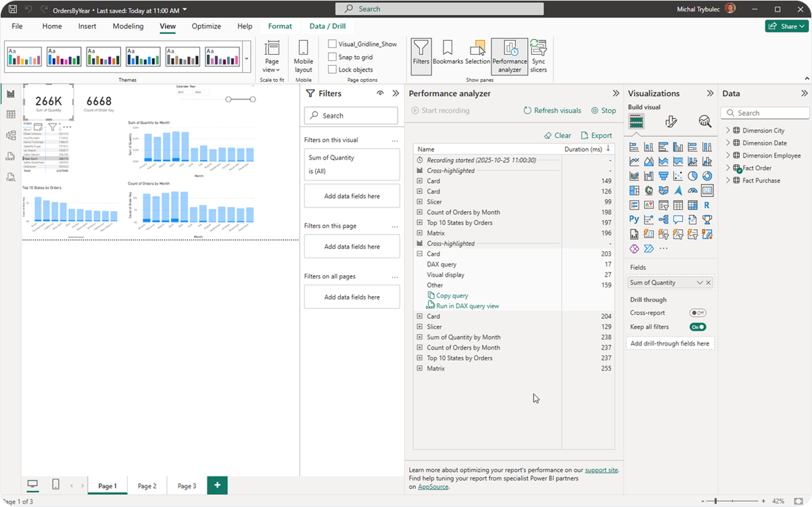The image size is (812, 507).
Task: Select the pie chart visual
Action: (694, 176)
